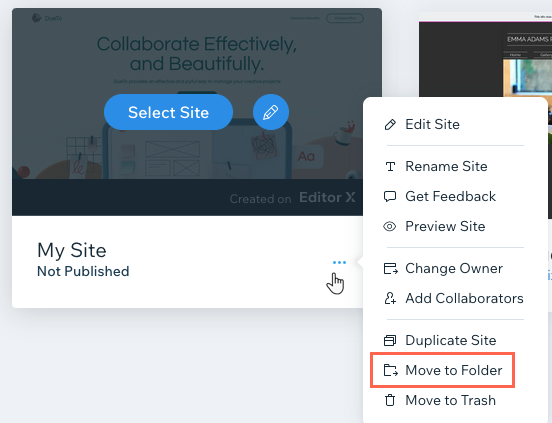The image size is (552, 423).
Task: Click the person-plus Add Collaborators icon
Action: click(390, 298)
